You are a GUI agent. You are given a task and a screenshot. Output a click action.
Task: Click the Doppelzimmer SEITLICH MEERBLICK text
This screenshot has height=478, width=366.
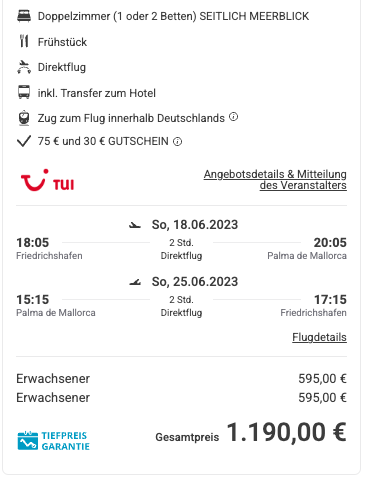click(173, 16)
